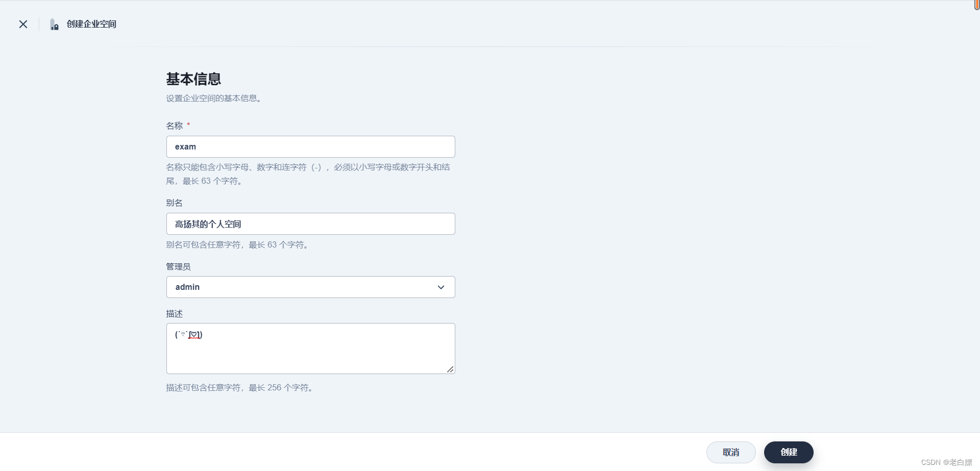Click the 设置企业空间的基本信息 subtitle
Viewport: 980px width, 471px height.
(x=215, y=98)
